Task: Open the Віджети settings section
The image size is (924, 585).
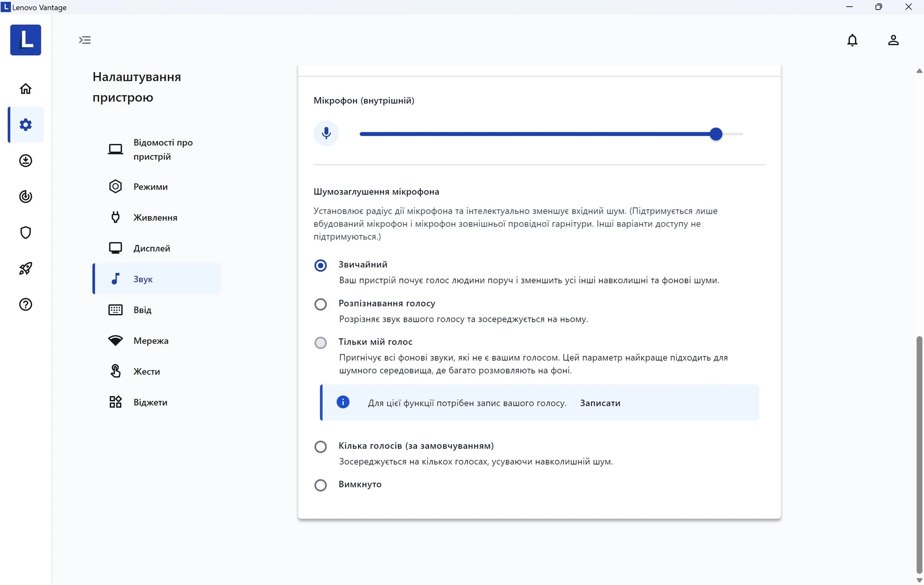Action: [157, 402]
